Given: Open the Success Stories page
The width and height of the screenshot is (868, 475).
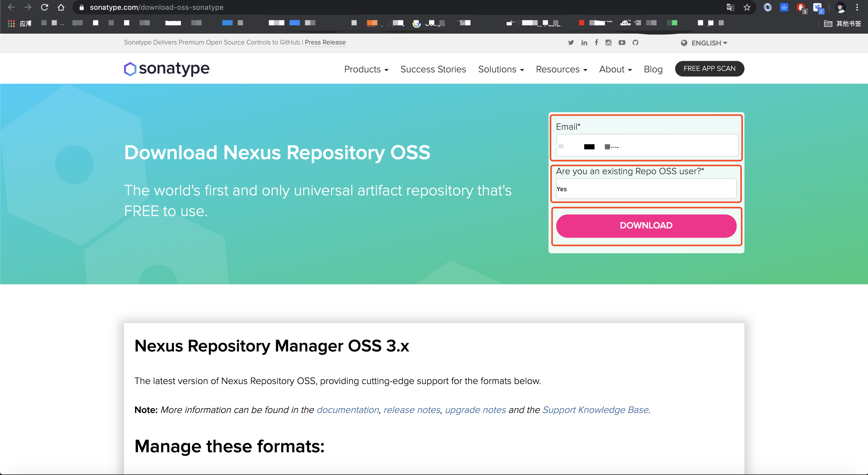Looking at the screenshot, I should (x=433, y=69).
